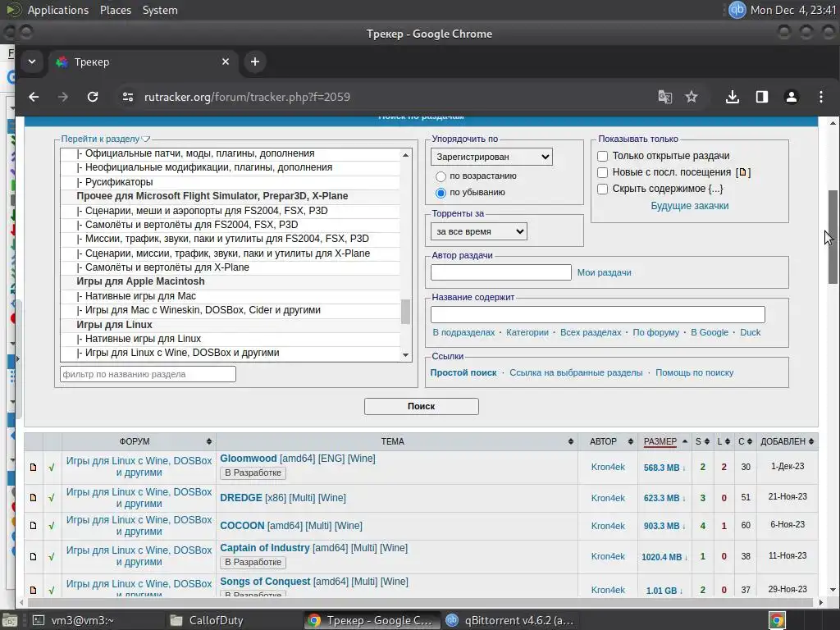The width and height of the screenshot is (840, 630).
Task: Sort by ТЕМА column arrows
Action: pyautogui.click(x=571, y=441)
